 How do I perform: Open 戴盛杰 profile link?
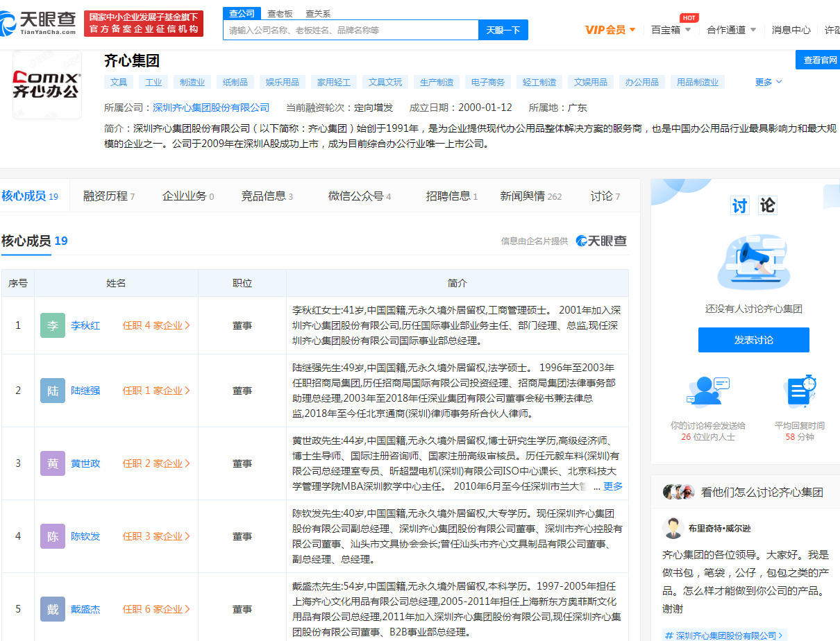tap(85, 609)
